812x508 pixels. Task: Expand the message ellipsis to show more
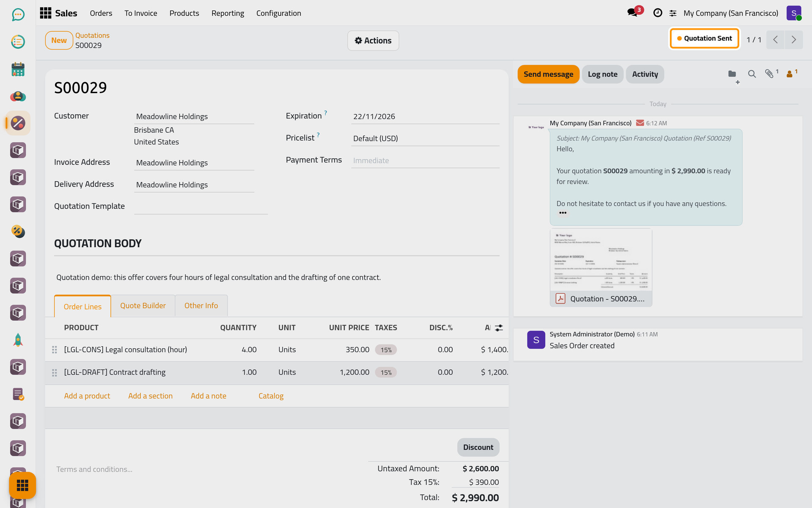562,213
